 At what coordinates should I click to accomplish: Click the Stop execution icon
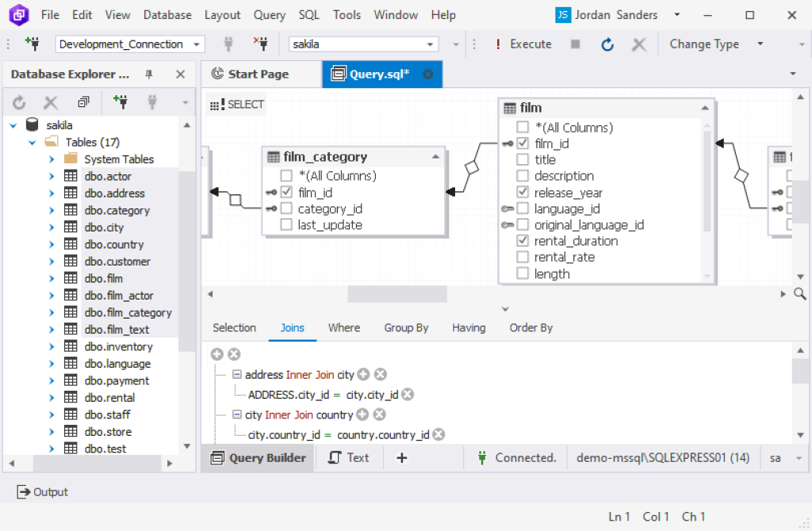[575, 44]
